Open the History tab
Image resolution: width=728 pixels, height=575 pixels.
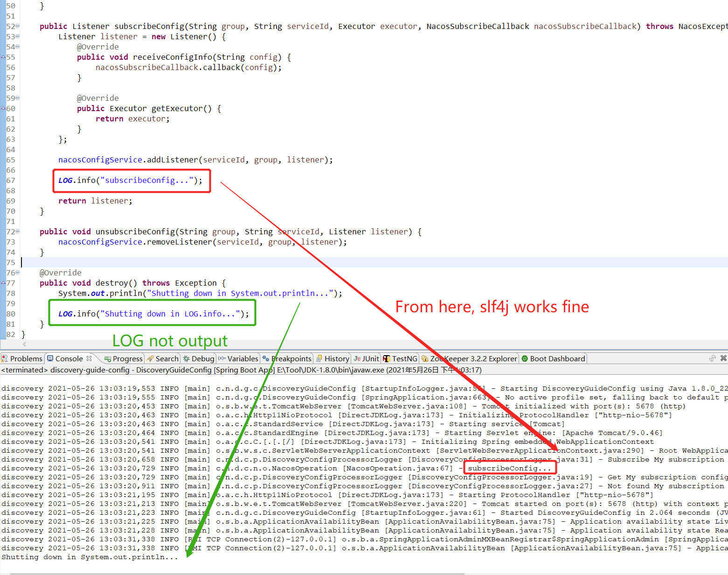[x=333, y=358]
